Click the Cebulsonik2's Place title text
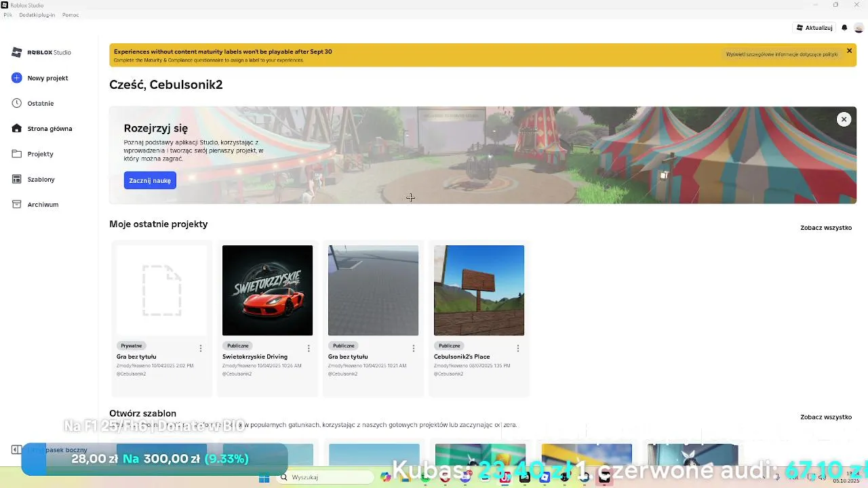The width and height of the screenshot is (868, 488). [462, 357]
